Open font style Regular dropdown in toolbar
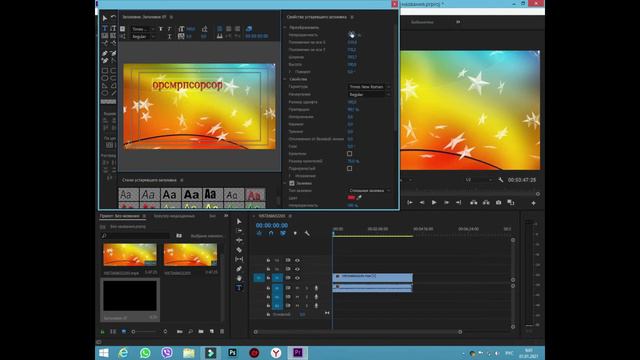The height and width of the screenshot is (360, 640). 142,36
